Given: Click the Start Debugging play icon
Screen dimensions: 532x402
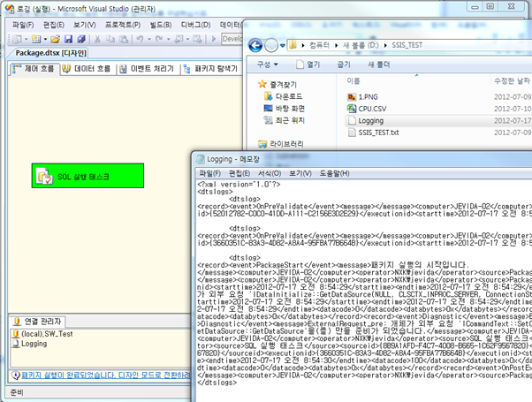Looking at the screenshot, I should coord(214,39).
